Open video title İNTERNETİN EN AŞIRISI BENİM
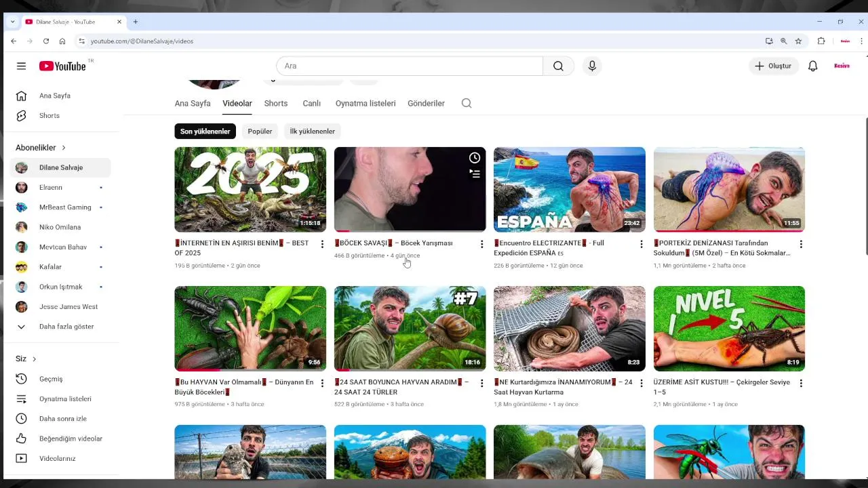This screenshot has width=868, height=488. coord(241,247)
